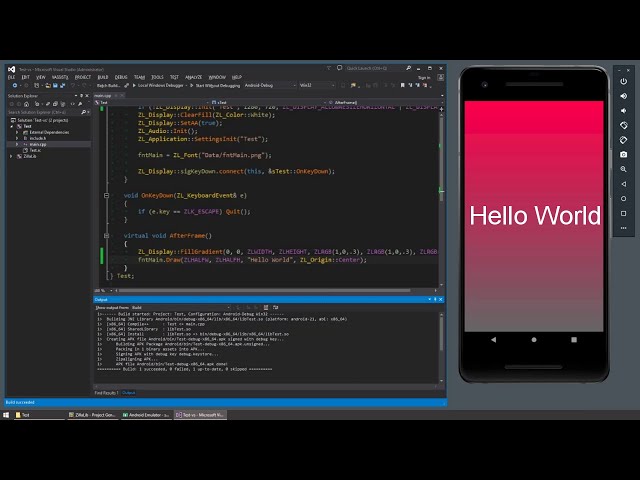
Task: Open the ANALYZE menu
Action: [x=193, y=77]
